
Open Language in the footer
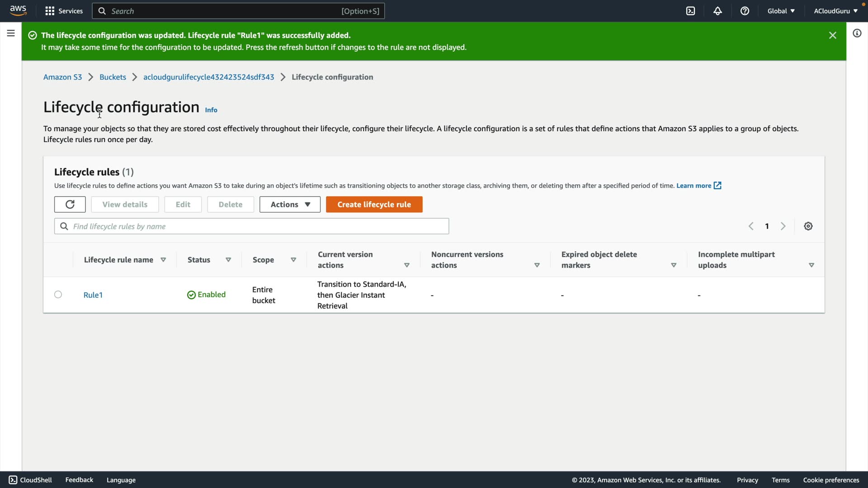point(121,480)
